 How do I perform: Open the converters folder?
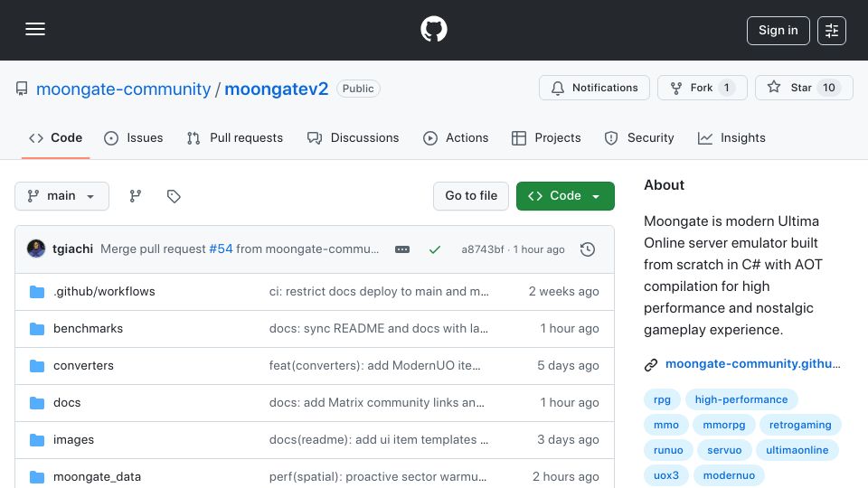[83, 366]
